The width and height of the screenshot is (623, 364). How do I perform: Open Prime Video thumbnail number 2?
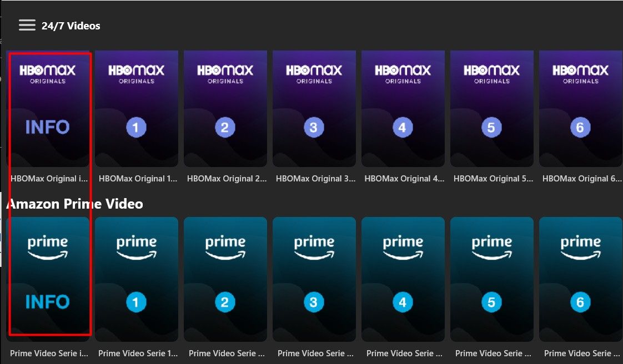tap(225, 279)
